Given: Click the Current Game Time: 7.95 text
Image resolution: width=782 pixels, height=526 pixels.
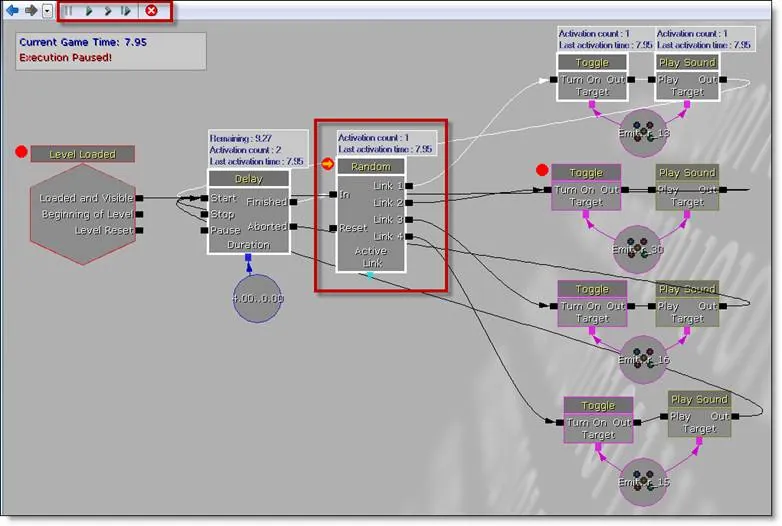Looking at the screenshot, I should 83,42.
